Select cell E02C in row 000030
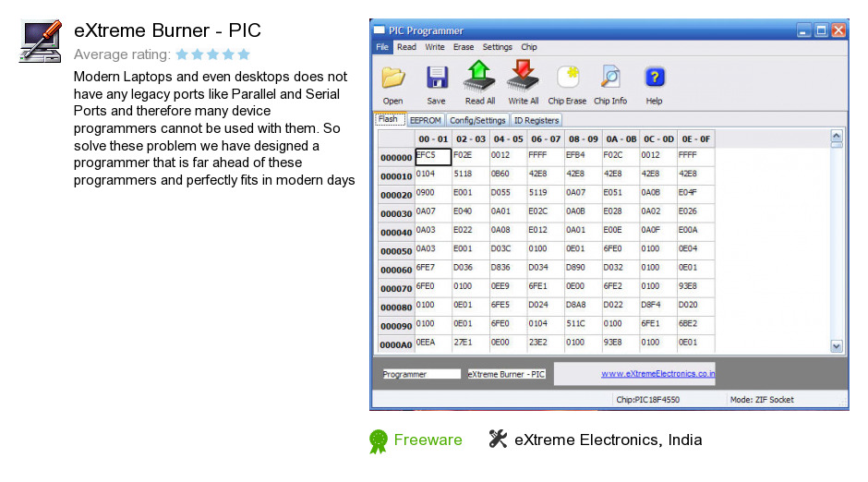This screenshot has width=868, height=482. tap(546, 213)
